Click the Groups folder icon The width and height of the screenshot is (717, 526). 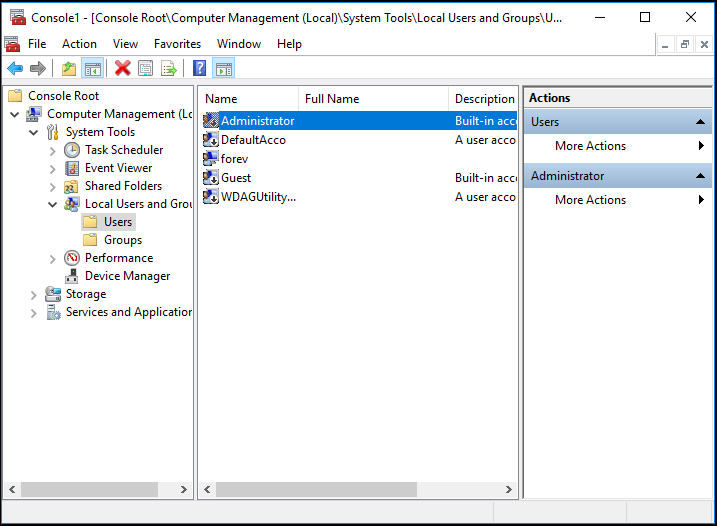pos(90,240)
